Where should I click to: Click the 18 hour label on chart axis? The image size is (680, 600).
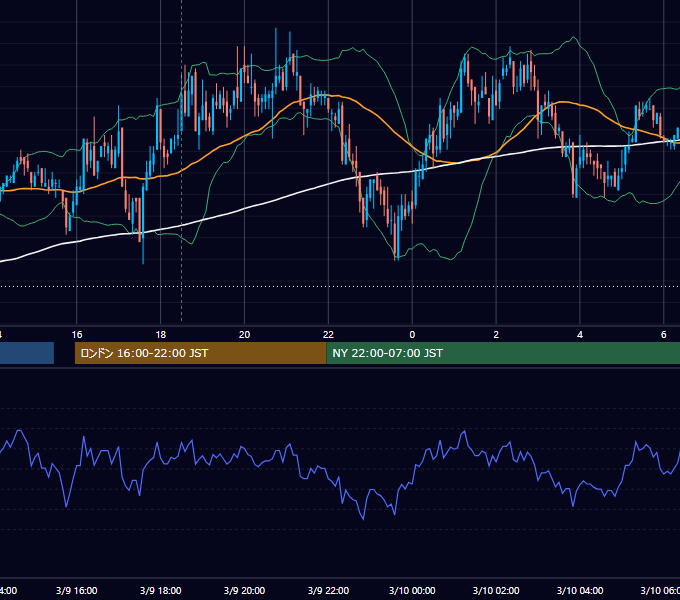[160, 335]
